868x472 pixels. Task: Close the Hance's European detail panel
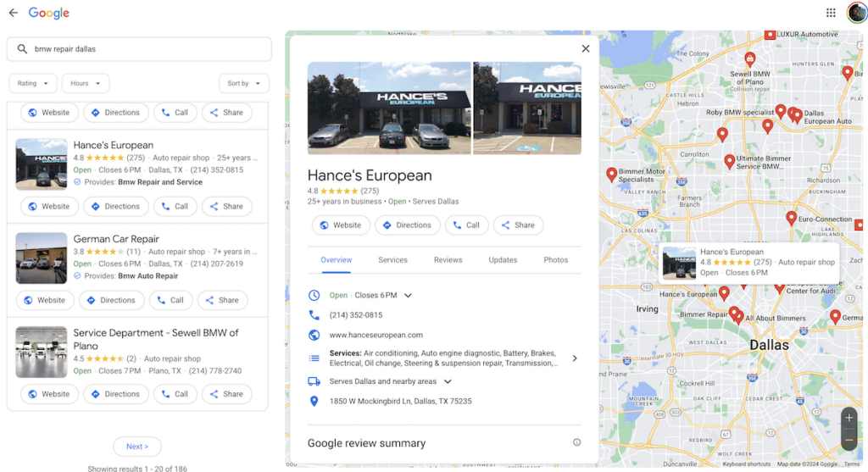click(586, 48)
